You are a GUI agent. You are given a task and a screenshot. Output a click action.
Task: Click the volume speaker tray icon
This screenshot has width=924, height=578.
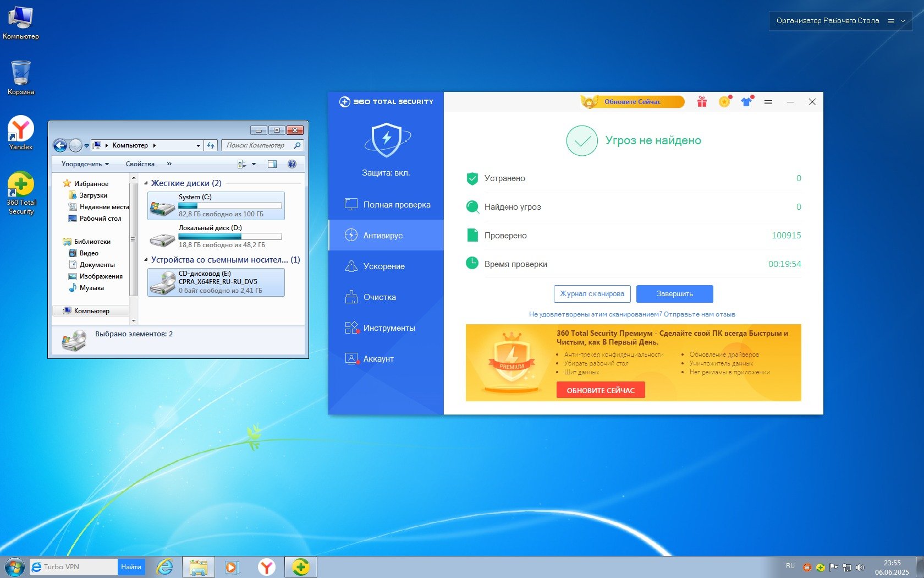point(860,567)
